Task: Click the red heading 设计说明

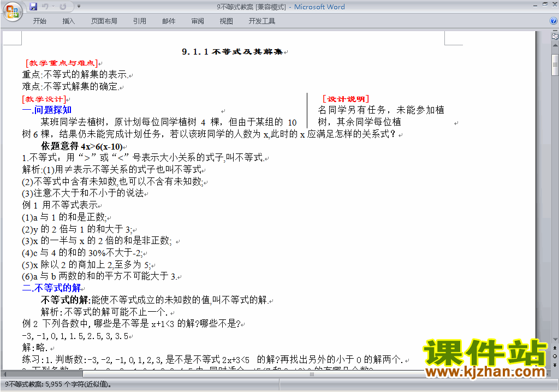Action: point(346,99)
